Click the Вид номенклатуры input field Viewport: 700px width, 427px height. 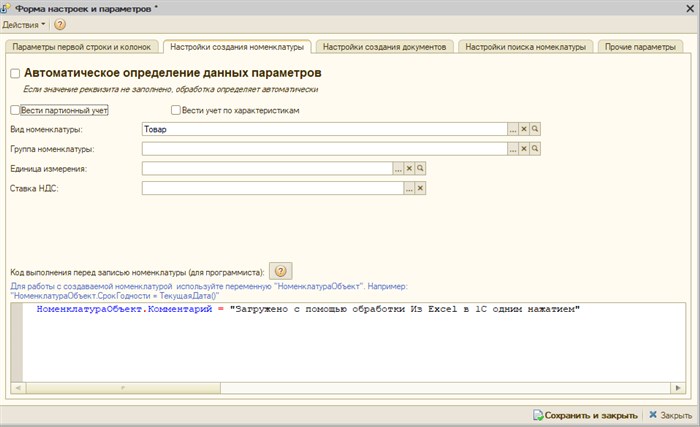(x=324, y=129)
